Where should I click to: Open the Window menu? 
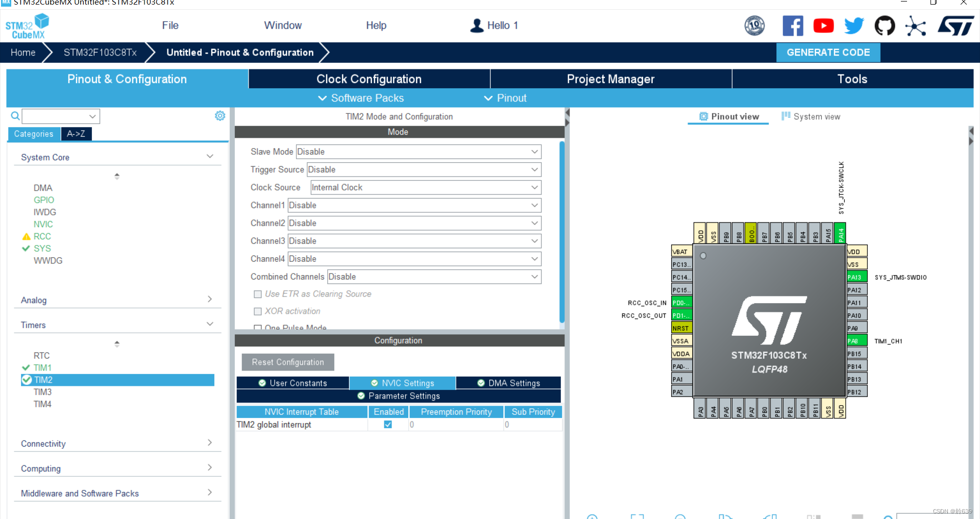click(x=283, y=26)
